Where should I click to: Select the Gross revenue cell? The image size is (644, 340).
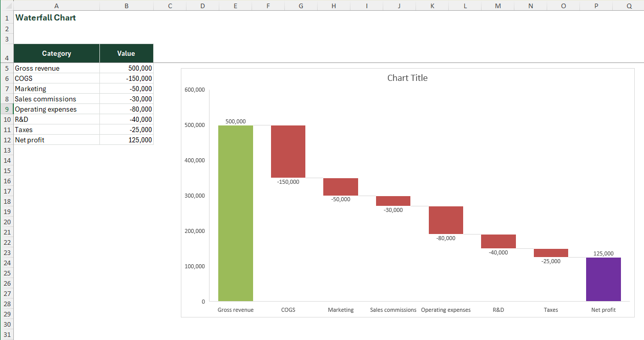(56, 68)
